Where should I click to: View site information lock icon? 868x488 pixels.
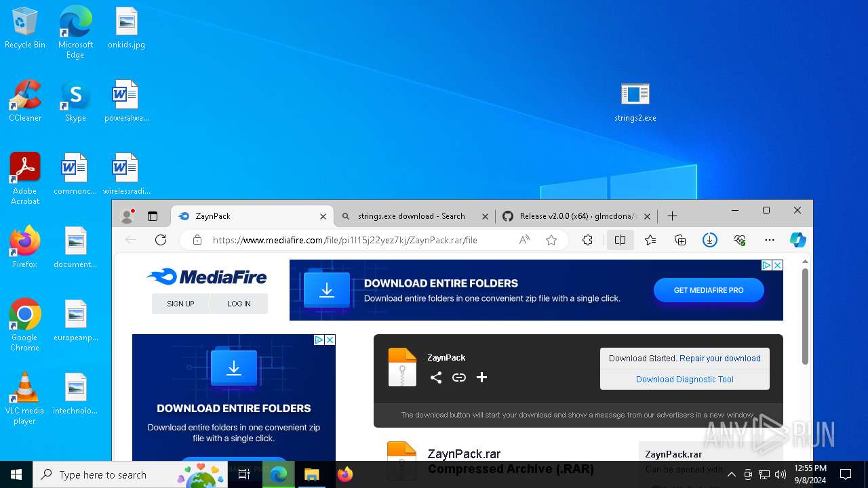point(197,240)
